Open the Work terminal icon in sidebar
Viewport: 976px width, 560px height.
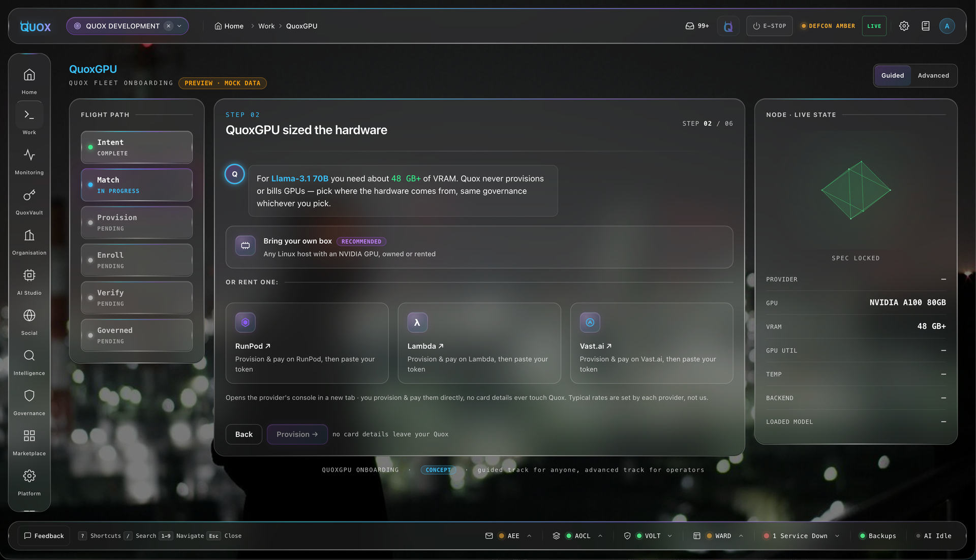pos(29,115)
